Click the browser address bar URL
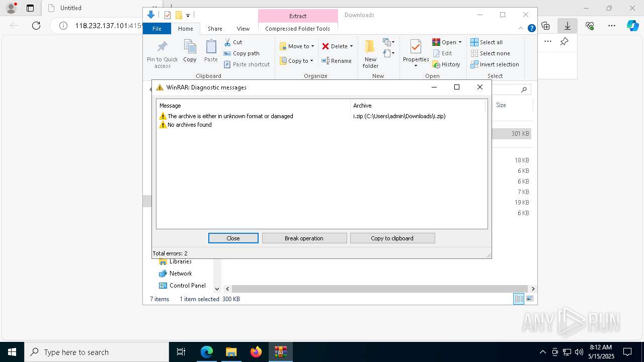This screenshot has width=644, height=362. pyautogui.click(x=109, y=26)
